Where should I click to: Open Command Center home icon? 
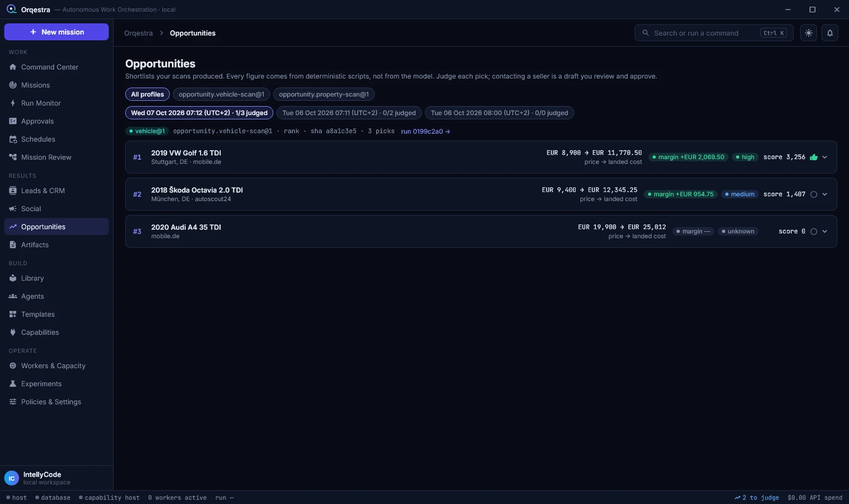(x=13, y=67)
